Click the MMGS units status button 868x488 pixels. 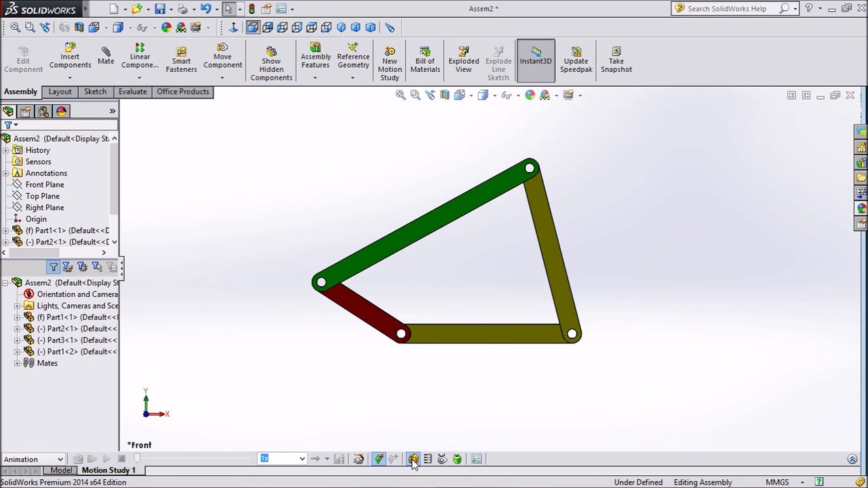[x=777, y=482]
